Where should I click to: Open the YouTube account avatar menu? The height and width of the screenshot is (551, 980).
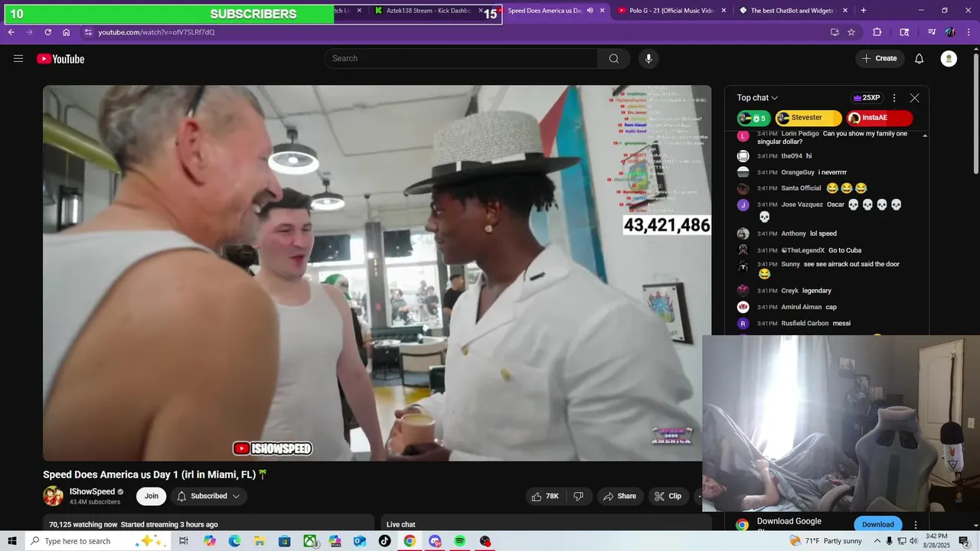[x=949, y=59]
